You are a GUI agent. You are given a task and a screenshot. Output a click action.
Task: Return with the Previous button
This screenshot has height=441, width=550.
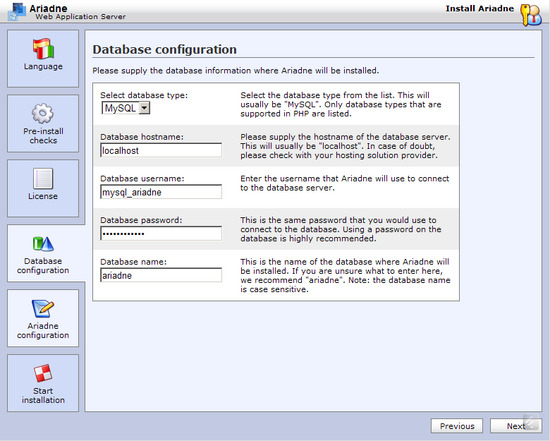[457, 426]
